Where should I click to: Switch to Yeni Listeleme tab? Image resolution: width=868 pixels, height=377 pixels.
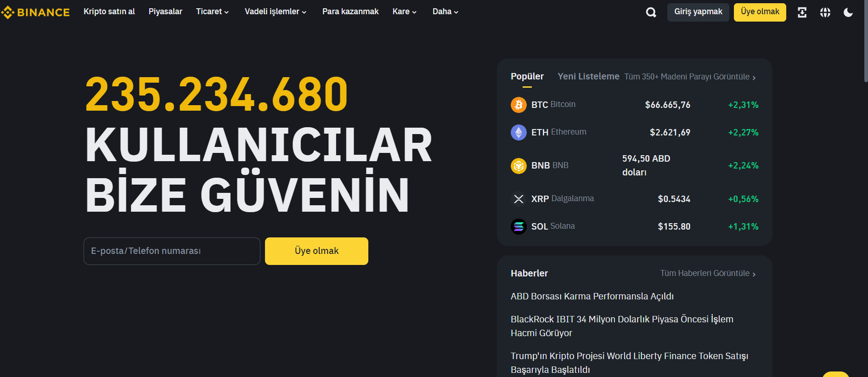[588, 77]
